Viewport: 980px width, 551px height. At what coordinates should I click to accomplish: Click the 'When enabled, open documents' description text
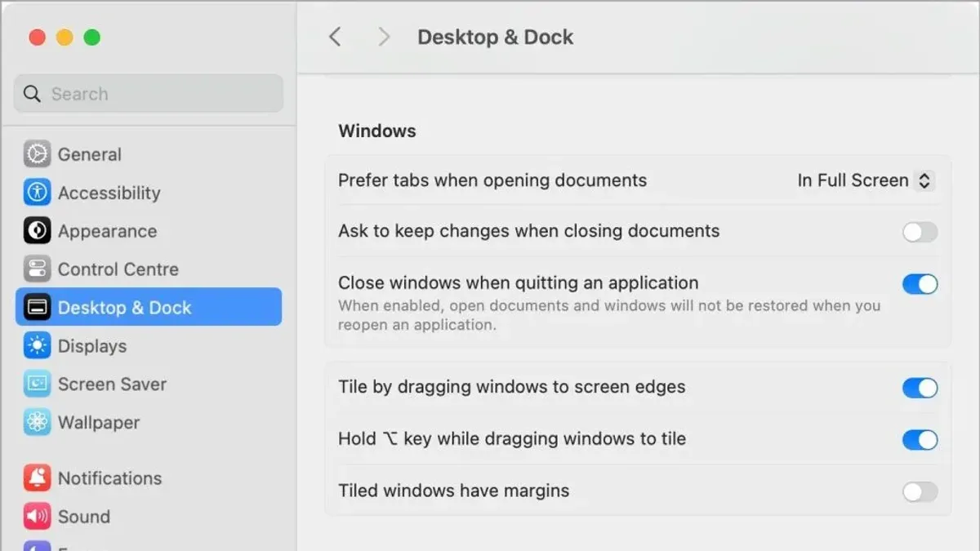(x=609, y=315)
